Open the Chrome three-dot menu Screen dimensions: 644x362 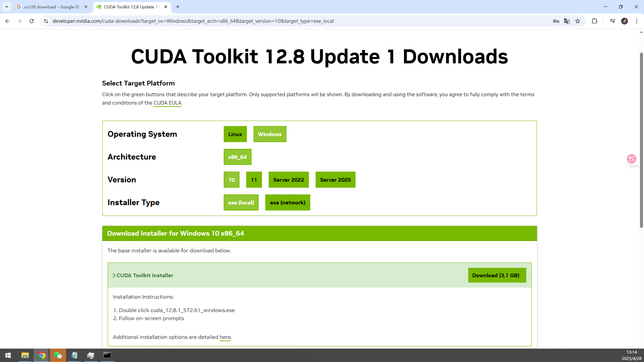[637, 21]
